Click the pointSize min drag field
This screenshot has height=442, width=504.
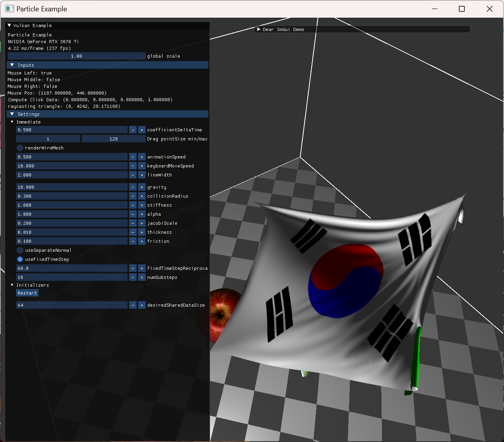click(x=48, y=139)
